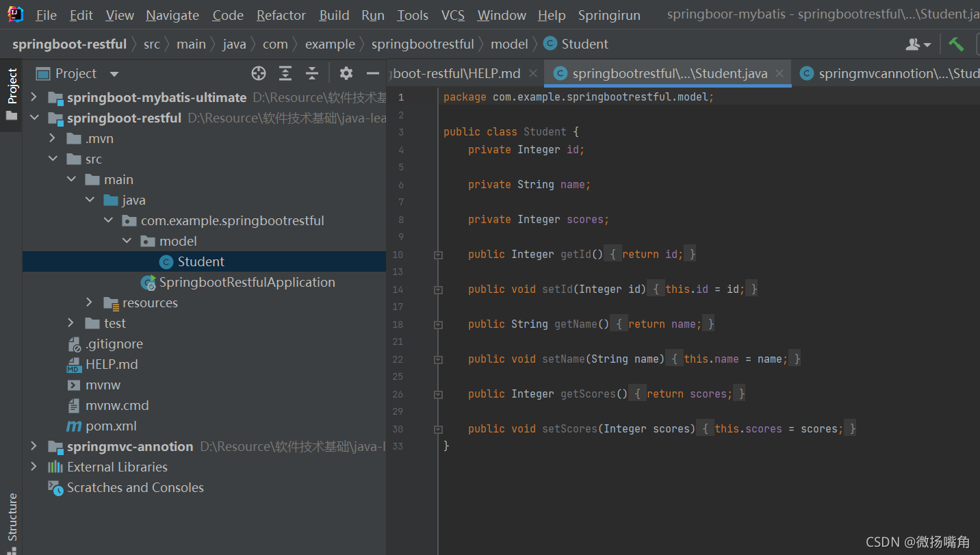The image size is (980, 555).
Task: Expand the springboot-mybatis-ultimate project node
Action: (34, 97)
